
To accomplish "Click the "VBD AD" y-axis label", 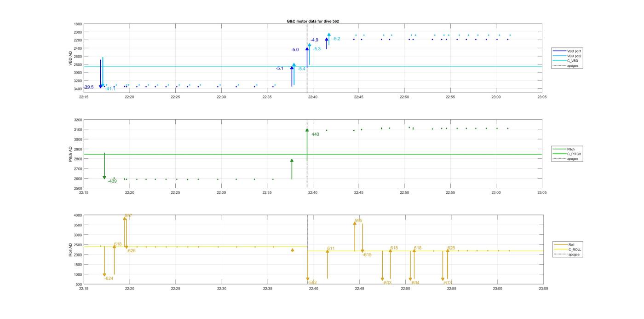I will point(70,58).
